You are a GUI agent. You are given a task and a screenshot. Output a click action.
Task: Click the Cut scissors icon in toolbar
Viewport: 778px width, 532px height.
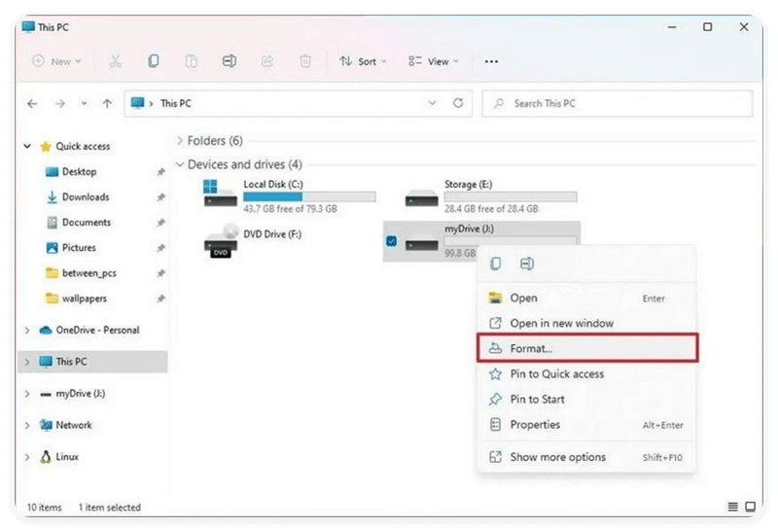pos(115,61)
